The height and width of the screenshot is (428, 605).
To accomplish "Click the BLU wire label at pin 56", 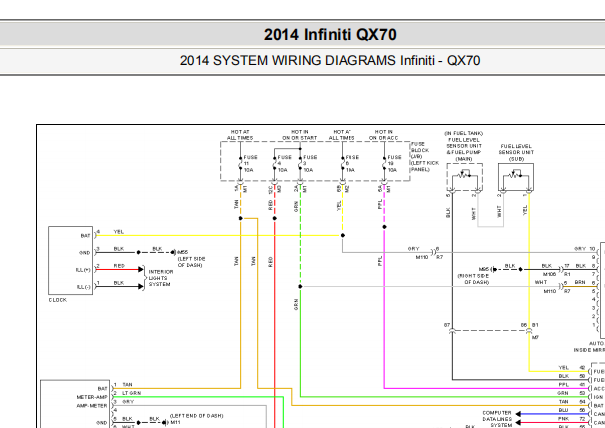I will point(563,410).
